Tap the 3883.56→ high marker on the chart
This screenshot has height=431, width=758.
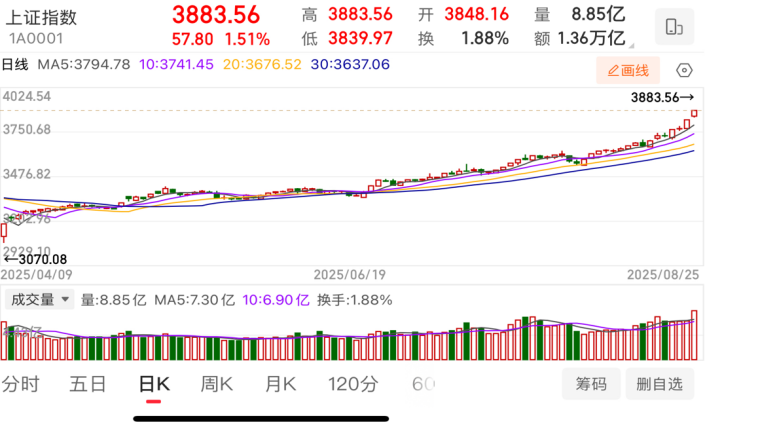[x=662, y=98]
